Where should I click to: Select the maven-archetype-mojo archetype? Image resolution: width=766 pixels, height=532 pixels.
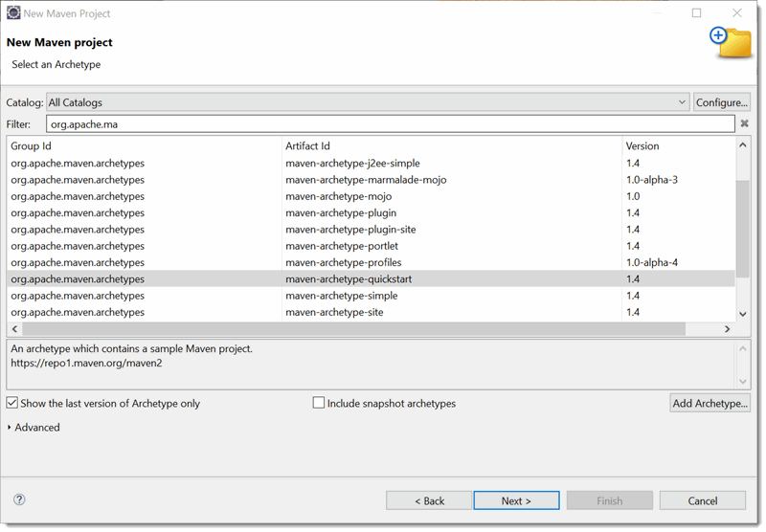coord(371,196)
